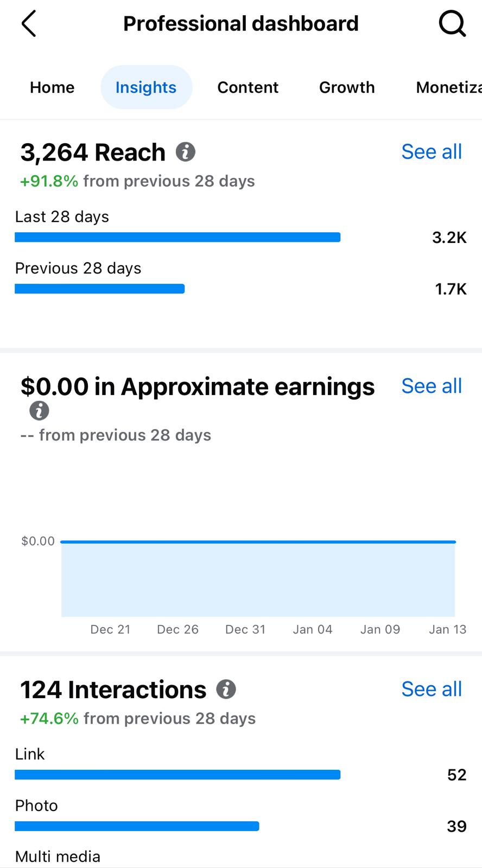Go to the Growth tab
Viewport: 482px width, 868px height.
click(x=347, y=87)
